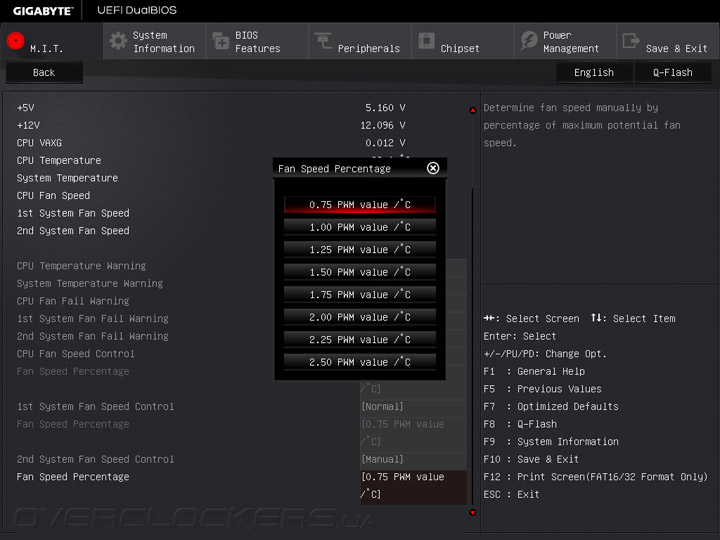The image size is (720, 540).
Task: Click the Chipset tab icon
Action: point(426,40)
